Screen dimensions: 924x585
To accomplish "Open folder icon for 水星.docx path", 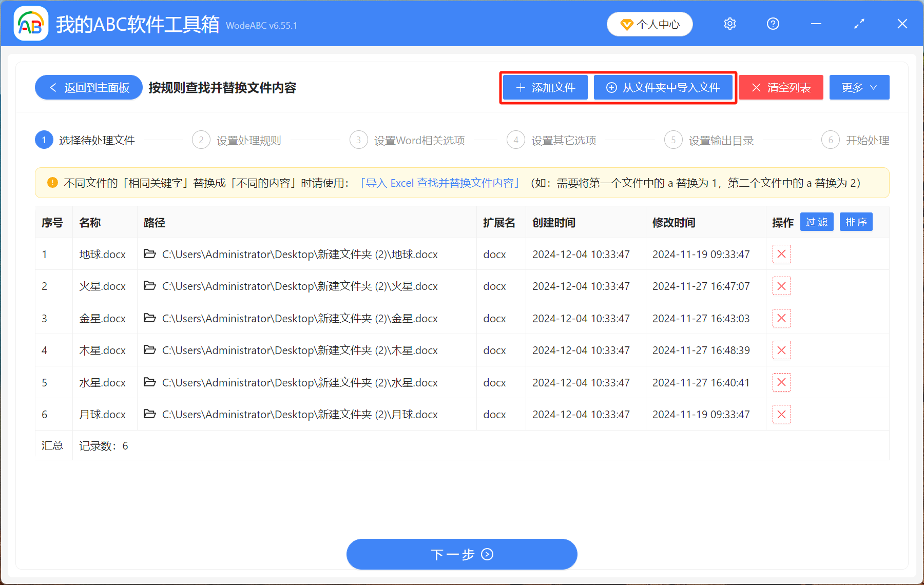I will pos(149,382).
